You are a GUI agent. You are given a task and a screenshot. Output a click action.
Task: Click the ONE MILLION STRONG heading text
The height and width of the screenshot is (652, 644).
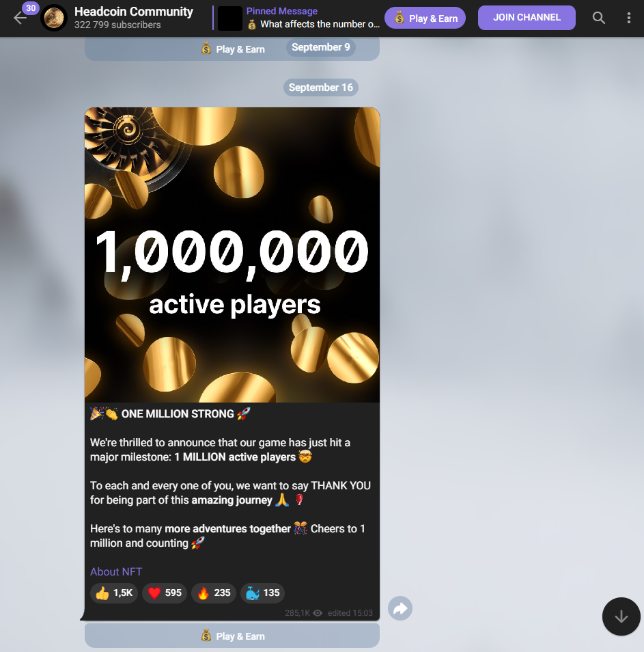coord(178,414)
